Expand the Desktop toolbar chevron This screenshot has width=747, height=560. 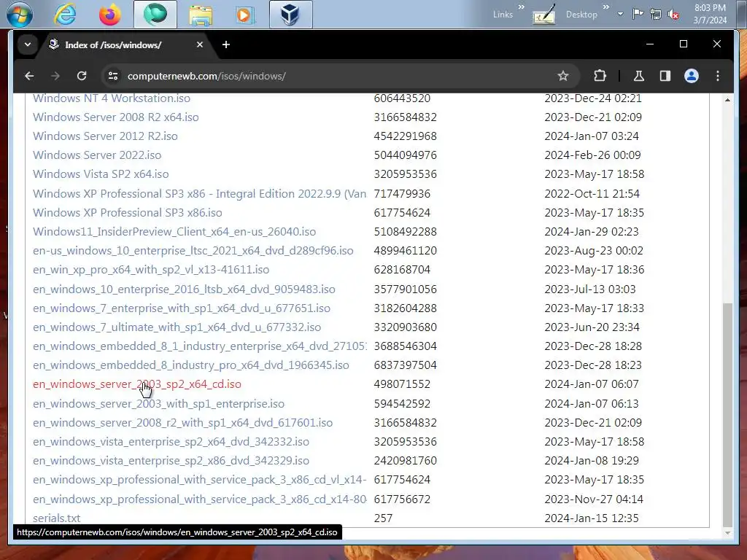pos(606,7)
